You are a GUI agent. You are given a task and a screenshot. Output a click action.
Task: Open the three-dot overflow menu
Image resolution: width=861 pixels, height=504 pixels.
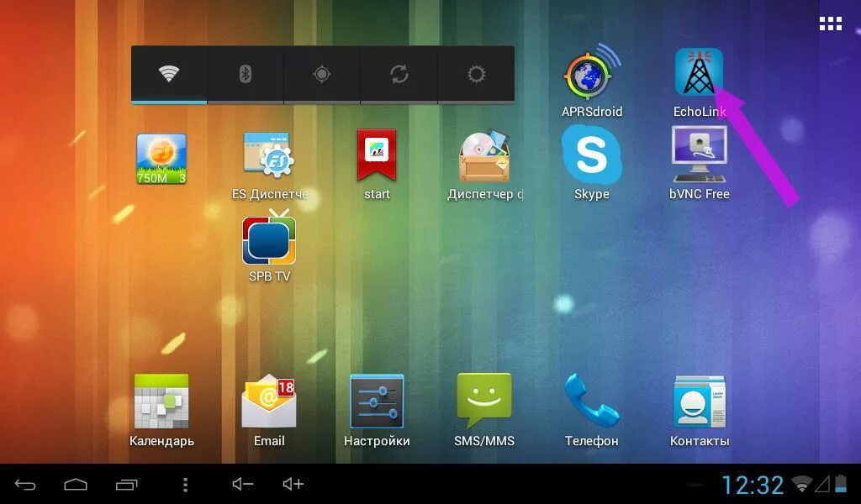click(185, 484)
